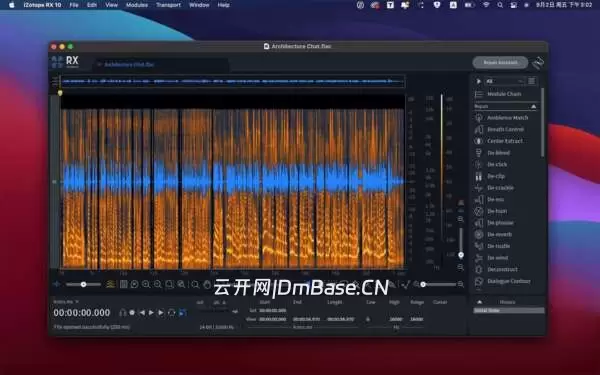Viewport: 600px width, 375px height.
Task: Play the selection only
Action: pyautogui.click(x=161, y=313)
